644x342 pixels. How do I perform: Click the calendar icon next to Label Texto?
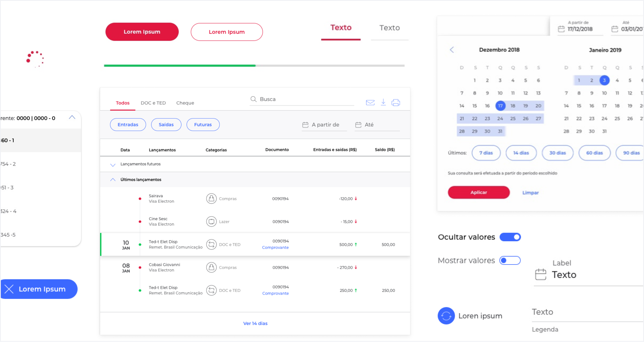point(540,274)
